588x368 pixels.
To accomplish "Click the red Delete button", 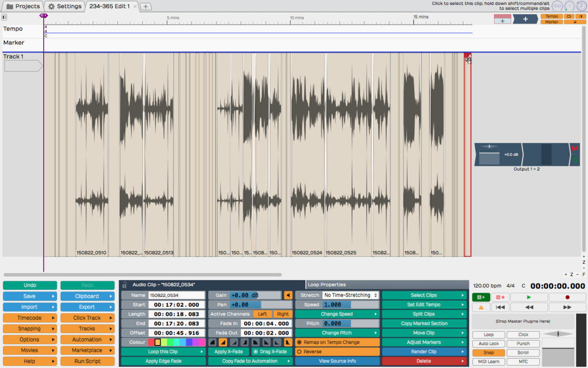I will point(424,361).
